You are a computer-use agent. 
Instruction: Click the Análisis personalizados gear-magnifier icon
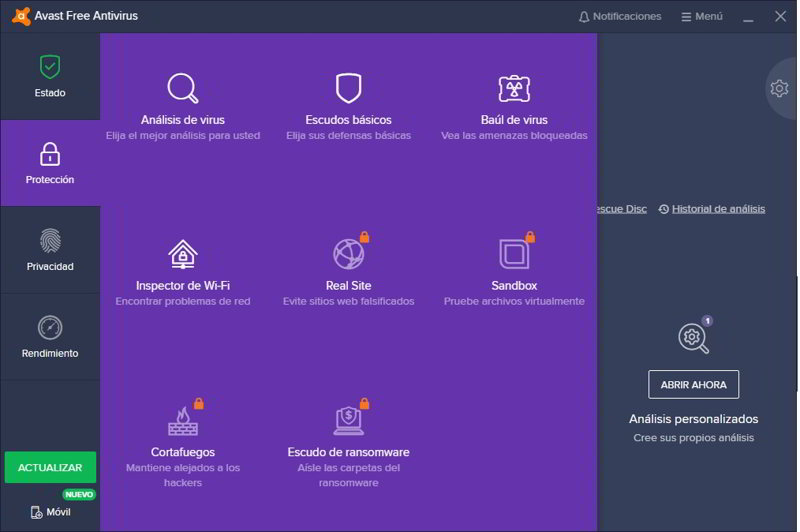click(x=693, y=338)
